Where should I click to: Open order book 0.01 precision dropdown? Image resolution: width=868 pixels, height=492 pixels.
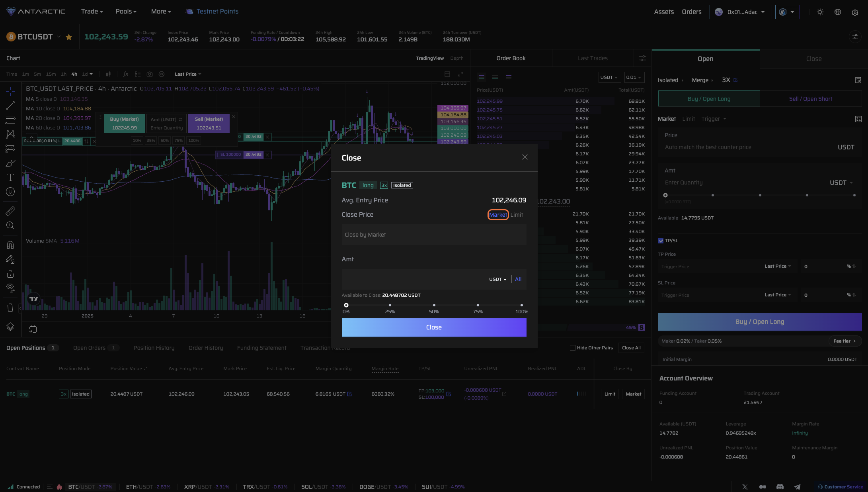634,77
